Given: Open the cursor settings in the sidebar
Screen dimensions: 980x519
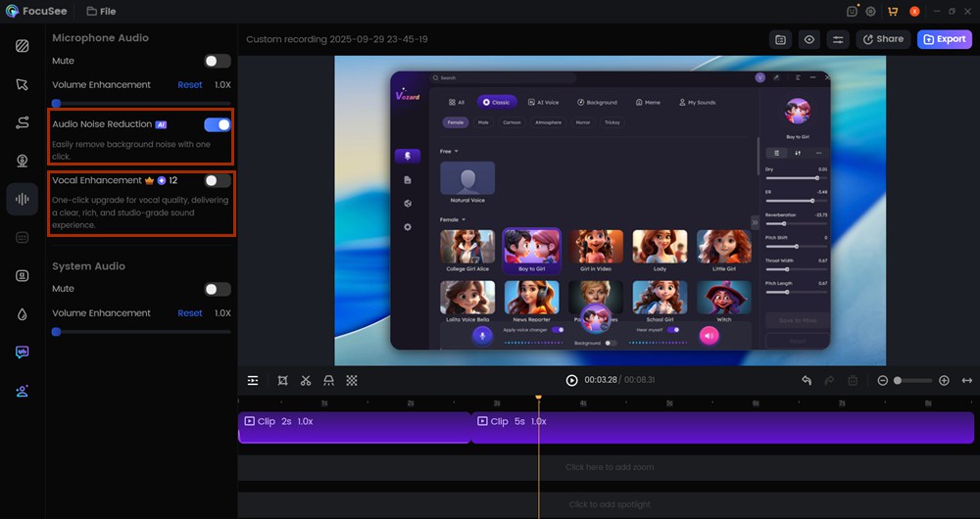Looking at the screenshot, I should [x=22, y=84].
